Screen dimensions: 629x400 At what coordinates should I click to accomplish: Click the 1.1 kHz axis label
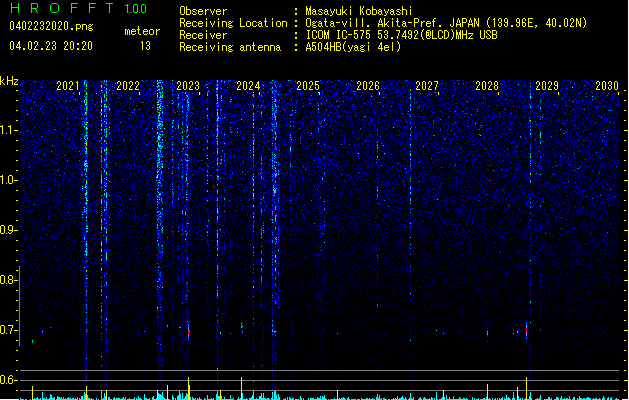click(9, 130)
